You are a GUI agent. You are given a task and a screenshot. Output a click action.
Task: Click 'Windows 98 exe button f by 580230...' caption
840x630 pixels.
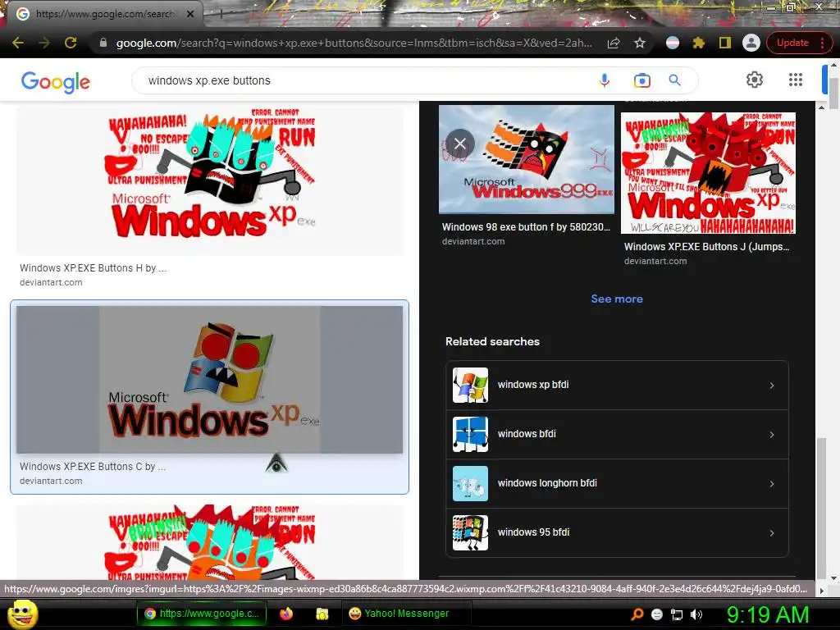pyautogui.click(x=526, y=227)
